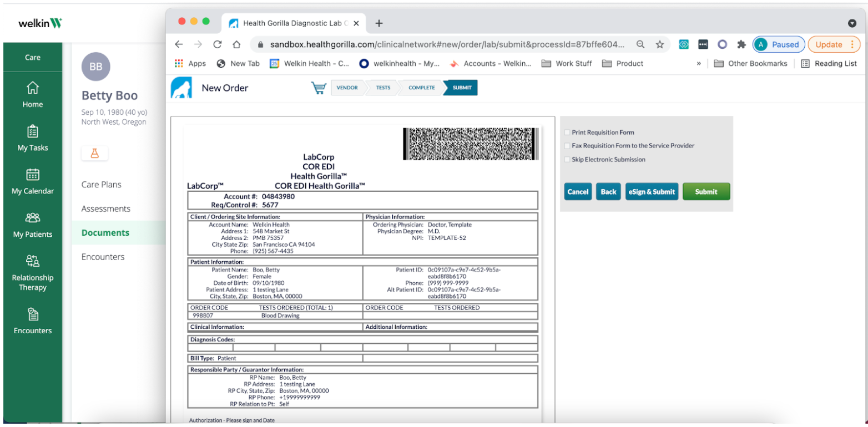Open the Apps grid bookmark
This screenshot has width=868, height=427.
pyautogui.click(x=190, y=63)
